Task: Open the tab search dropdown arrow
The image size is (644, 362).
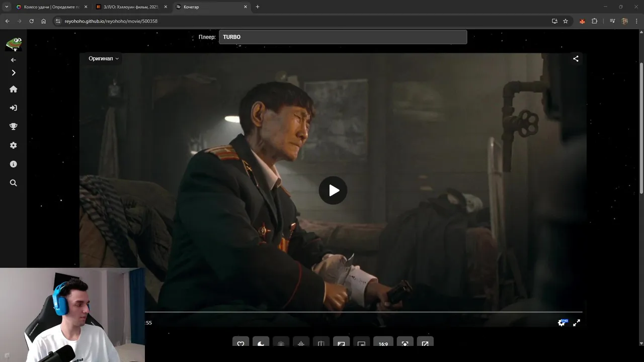Action: [7, 7]
